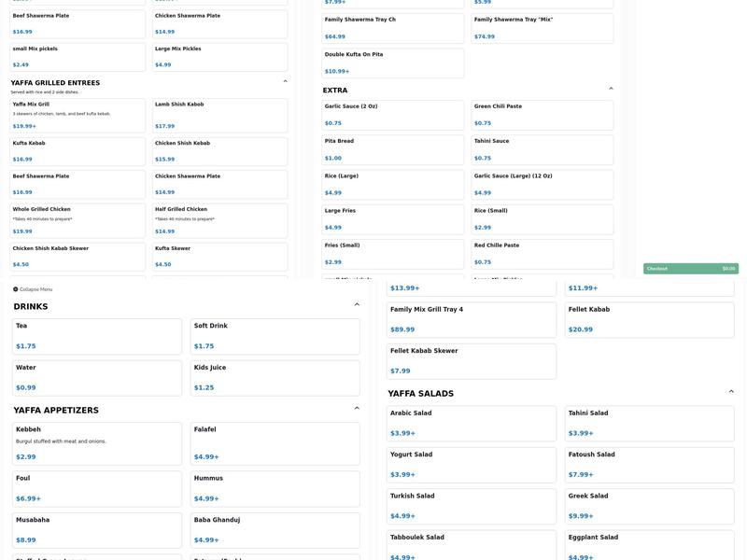Pick the Pita Bread extra
The height and width of the screenshot is (560, 747).
point(392,149)
